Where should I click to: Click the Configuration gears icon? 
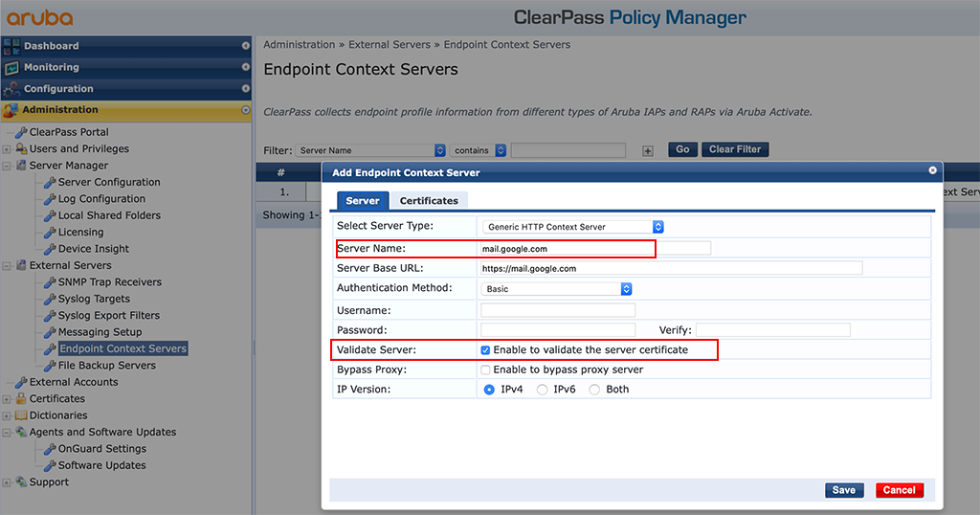coord(11,89)
